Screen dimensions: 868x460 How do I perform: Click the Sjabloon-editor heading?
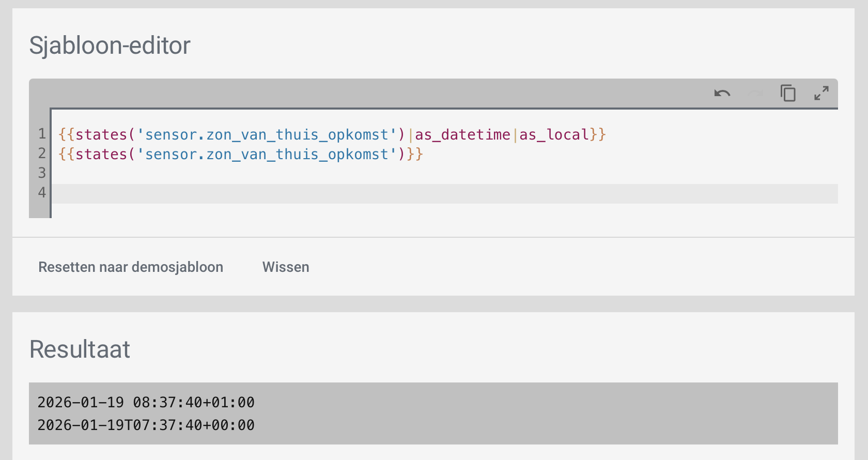click(x=110, y=45)
